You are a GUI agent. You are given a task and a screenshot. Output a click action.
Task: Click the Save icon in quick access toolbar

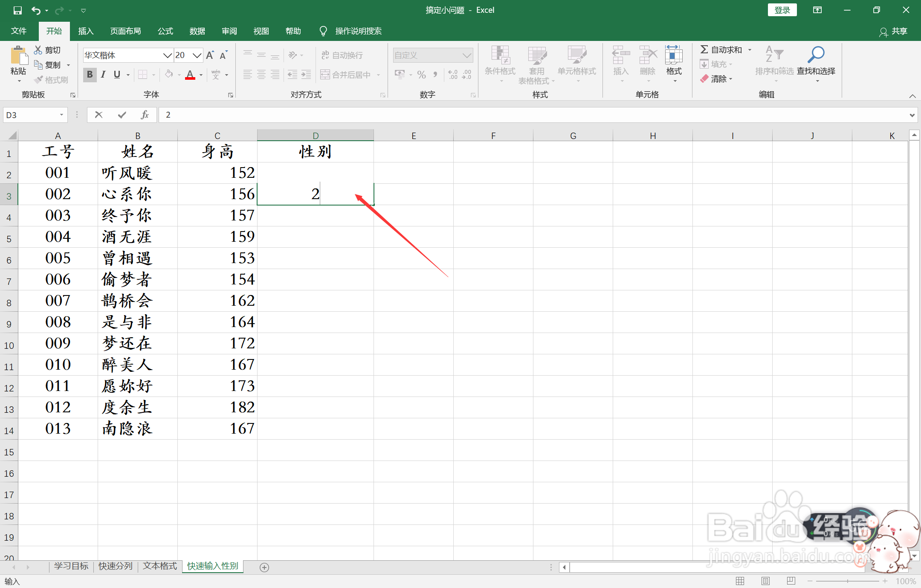click(17, 10)
